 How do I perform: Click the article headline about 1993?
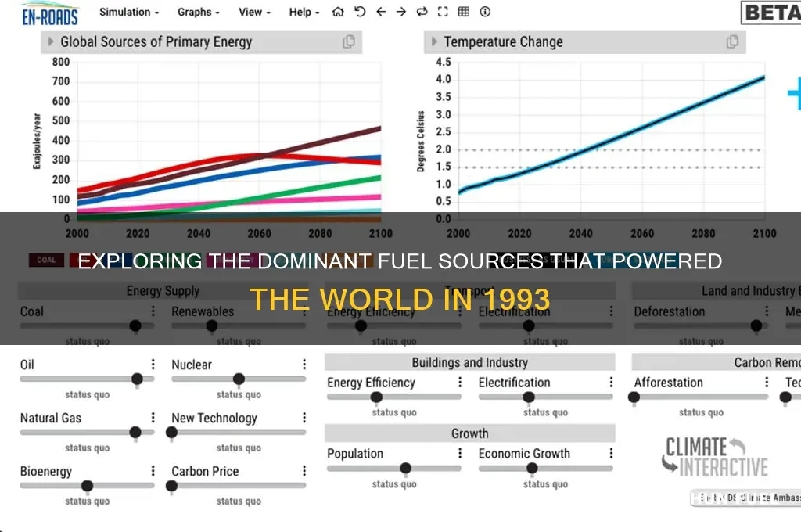click(x=400, y=280)
